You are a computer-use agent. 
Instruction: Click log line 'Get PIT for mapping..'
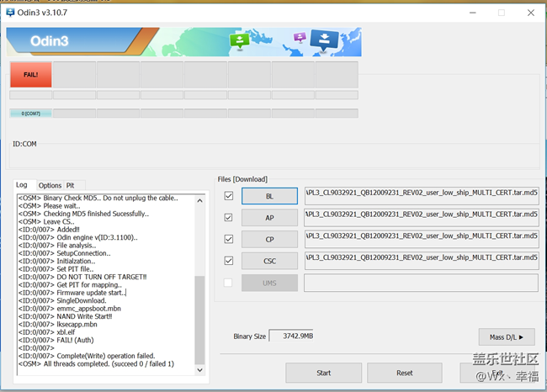tap(89, 284)
